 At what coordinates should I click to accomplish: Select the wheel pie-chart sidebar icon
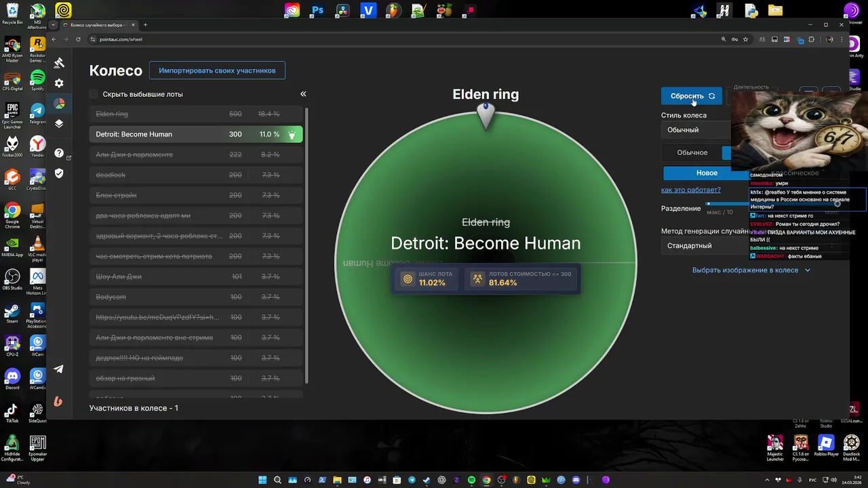(59, 103)
